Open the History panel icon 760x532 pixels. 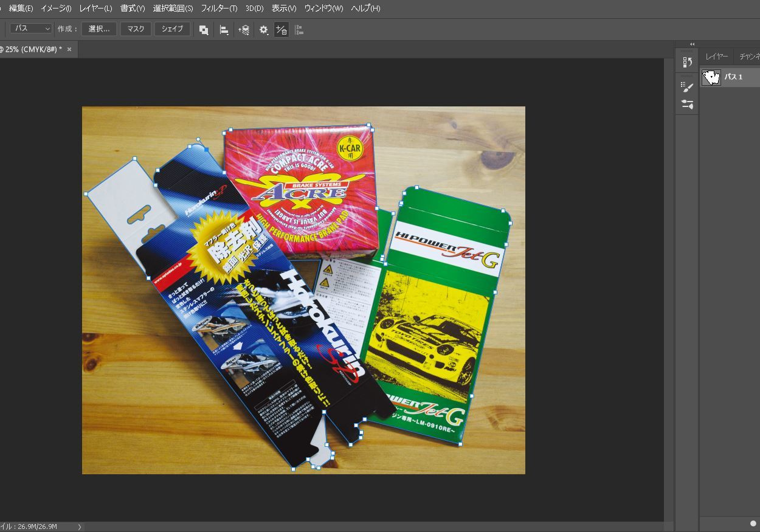pos(687,62)
